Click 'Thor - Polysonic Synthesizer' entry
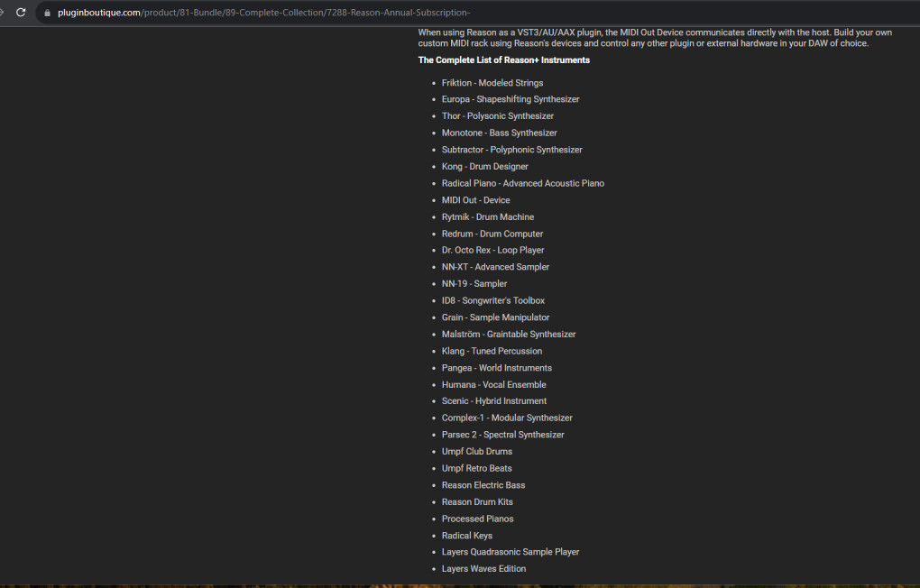This screenshot has width=920, height=588. pos(498,116)
